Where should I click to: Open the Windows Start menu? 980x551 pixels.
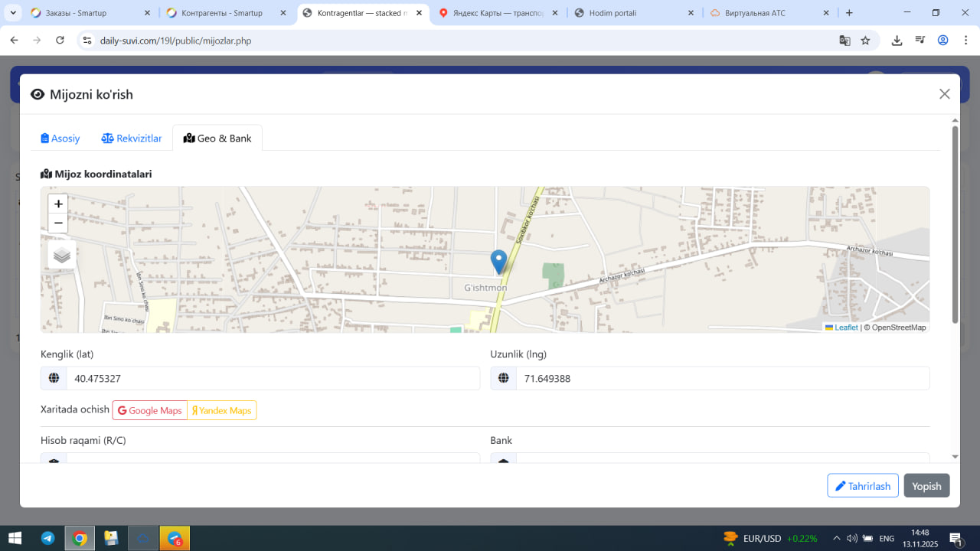pyautogui.click(x=15, y=538)
